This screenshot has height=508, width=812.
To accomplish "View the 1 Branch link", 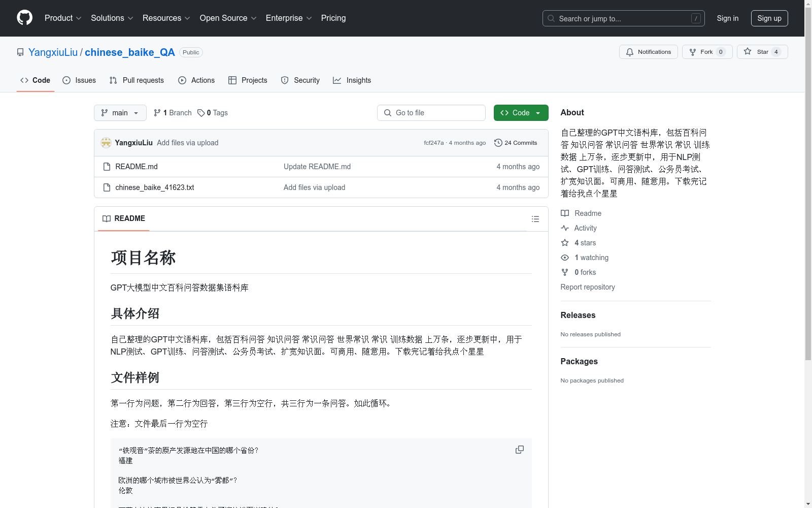I will pos(173,113).
